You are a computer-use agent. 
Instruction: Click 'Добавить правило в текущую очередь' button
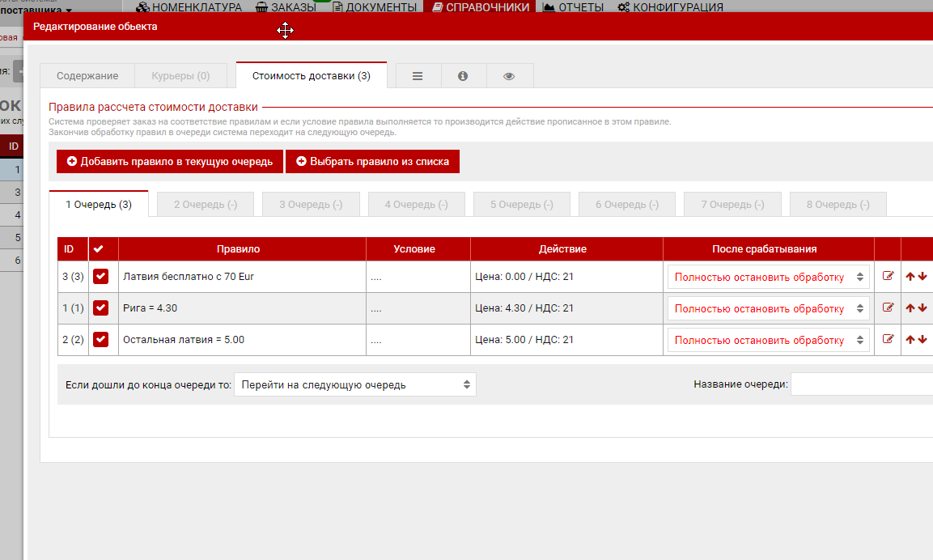pos(170,162)
